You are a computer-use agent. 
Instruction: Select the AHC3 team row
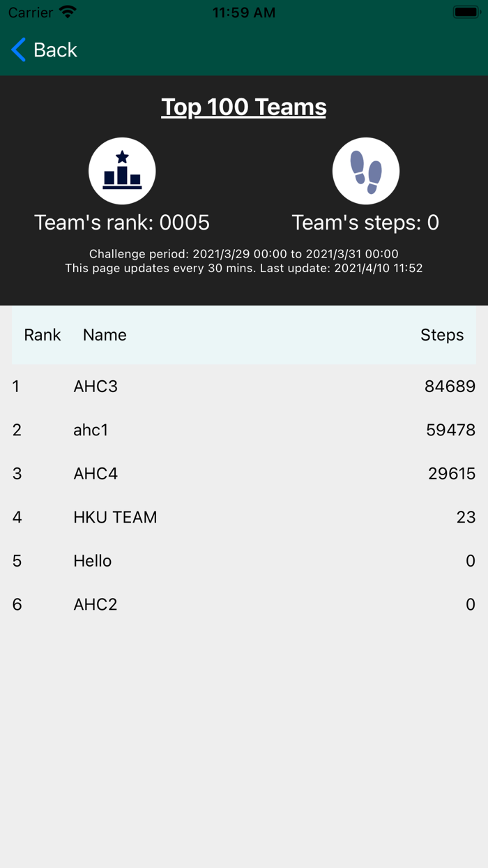click(x=244, y=386)
